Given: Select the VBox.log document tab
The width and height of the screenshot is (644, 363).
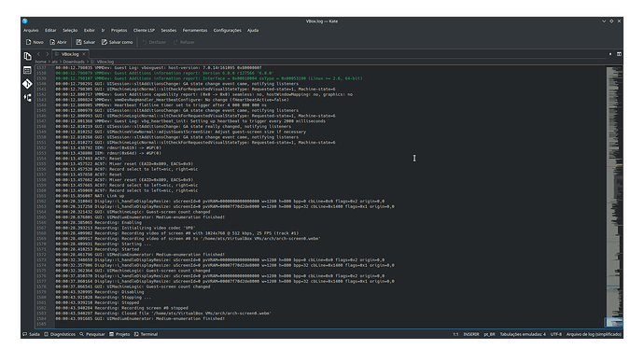Looking at the screenshot, I should point(70,54).
